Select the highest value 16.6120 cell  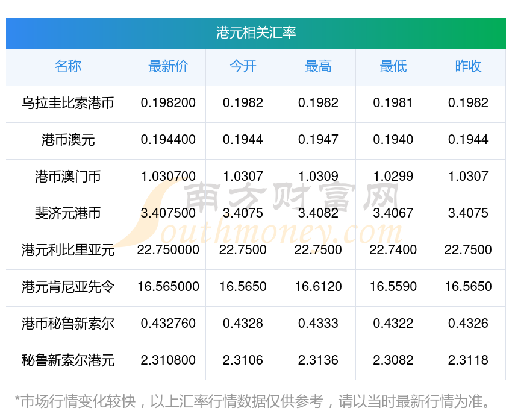(x=318, y=287)
